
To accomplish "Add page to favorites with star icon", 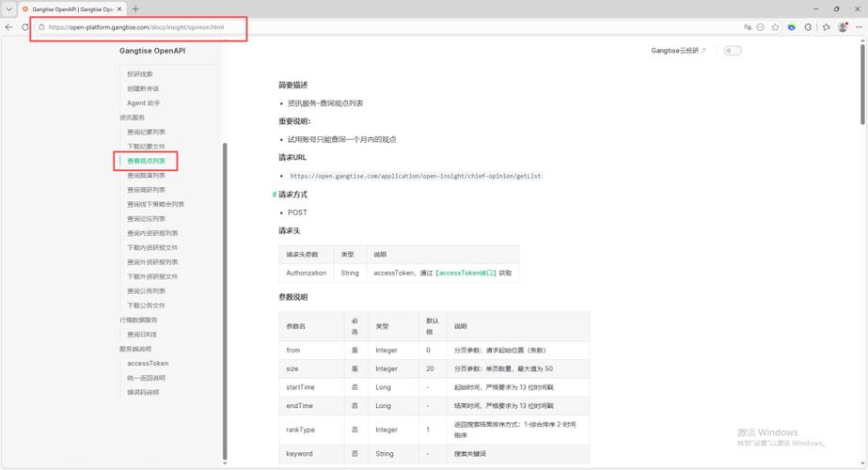I will tap(775, 27).
